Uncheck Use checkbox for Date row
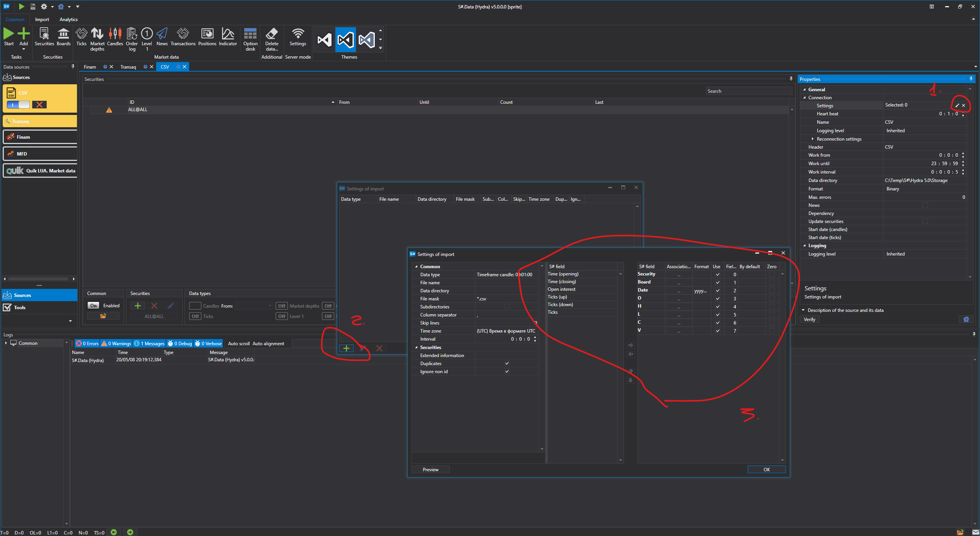Screen dimensions: 980x536 pos(717,290)
